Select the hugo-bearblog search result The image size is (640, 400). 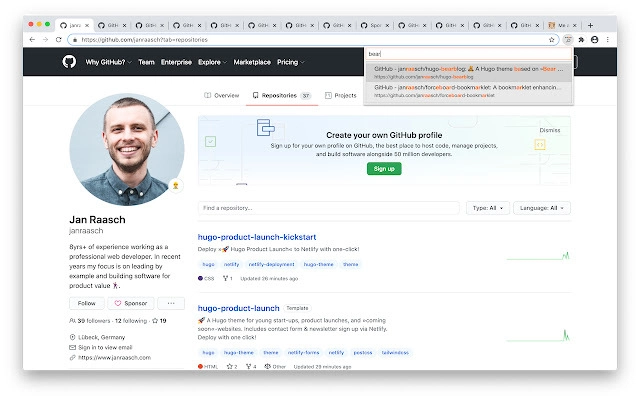point(469,73)
